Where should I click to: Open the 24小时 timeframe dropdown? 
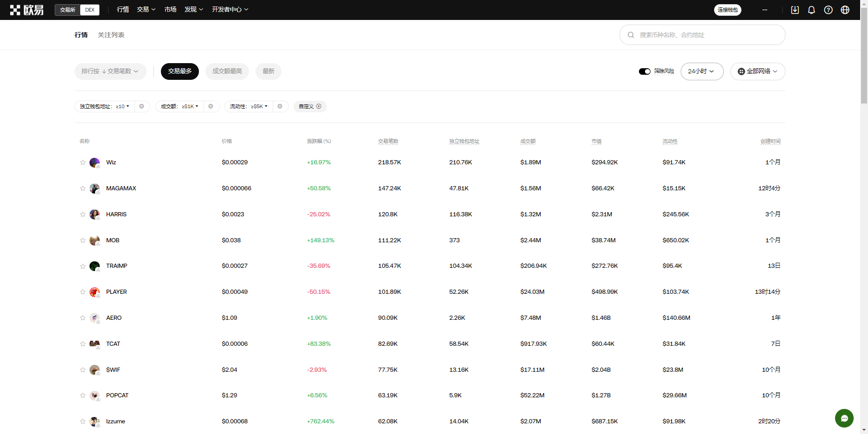tap(702, 71)
